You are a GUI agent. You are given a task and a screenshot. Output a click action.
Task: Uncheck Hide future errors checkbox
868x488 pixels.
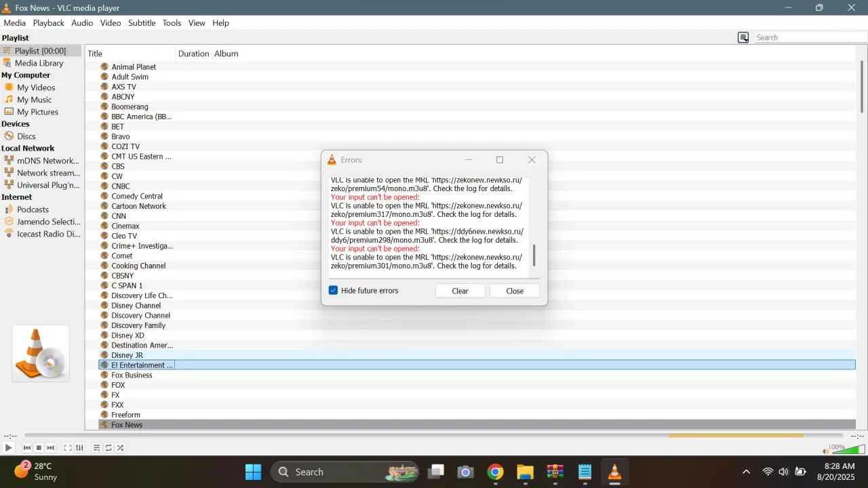tap(333, 291)
